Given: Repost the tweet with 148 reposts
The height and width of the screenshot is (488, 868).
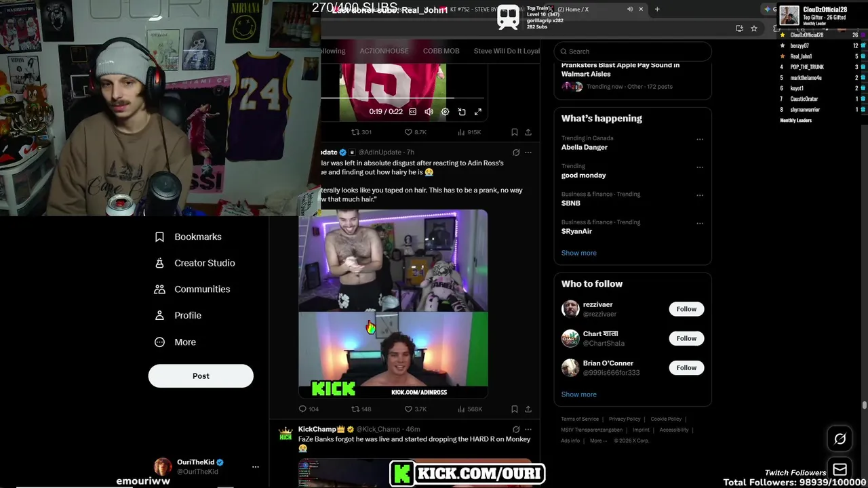Looking at the screenshot, I should click(x=361, y=409).
